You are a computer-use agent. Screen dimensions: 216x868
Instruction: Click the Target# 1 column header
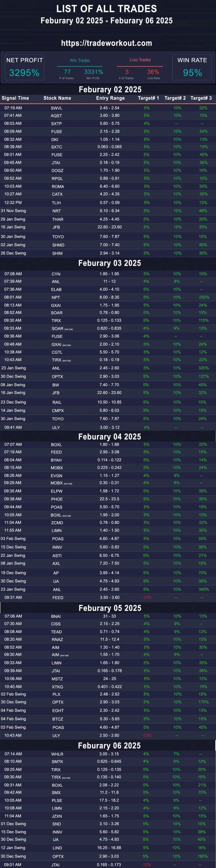pos(148,98)
